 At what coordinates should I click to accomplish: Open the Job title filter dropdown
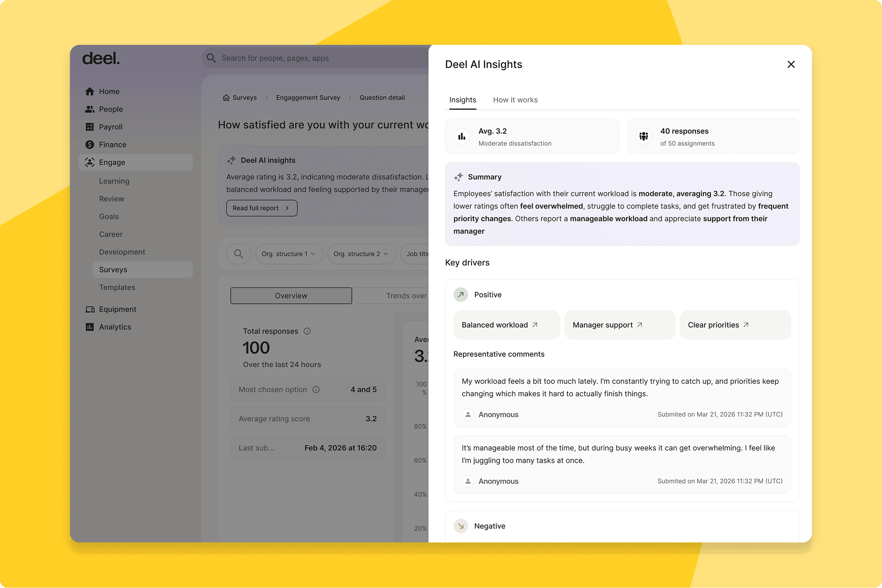[x=415, y=254]
